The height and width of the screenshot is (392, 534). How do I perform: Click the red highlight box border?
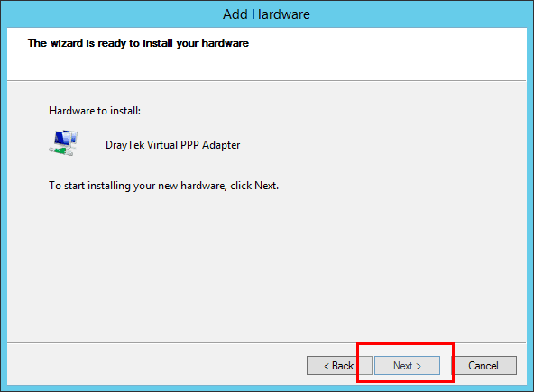(405, 344)
